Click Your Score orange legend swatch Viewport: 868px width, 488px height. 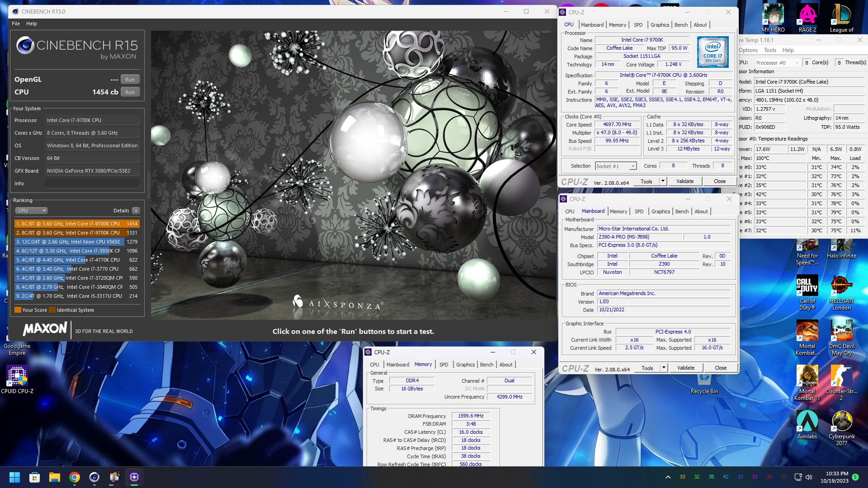(18, 310)
